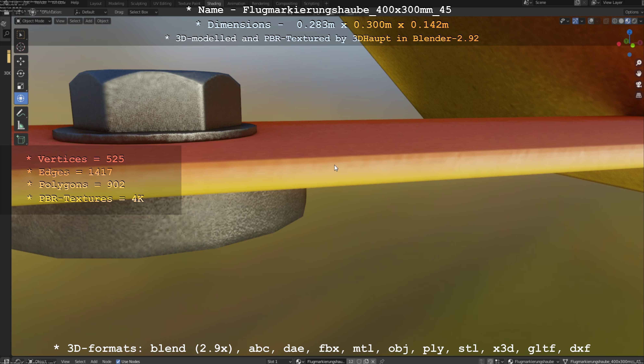Image resolution: width=644 pixels, height=364 pixels.
Task: Switch to the Sculpting workspace tab
Action: tap(139, 4)
